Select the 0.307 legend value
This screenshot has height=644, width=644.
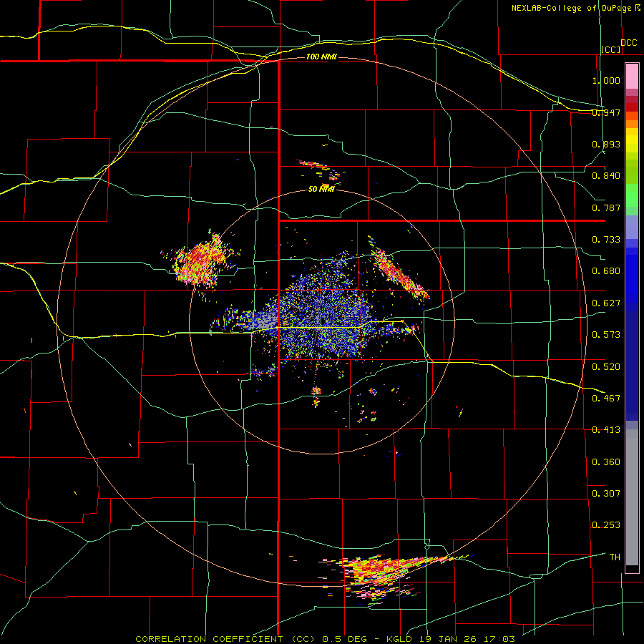pyautogui.click(x=606, y=494)
